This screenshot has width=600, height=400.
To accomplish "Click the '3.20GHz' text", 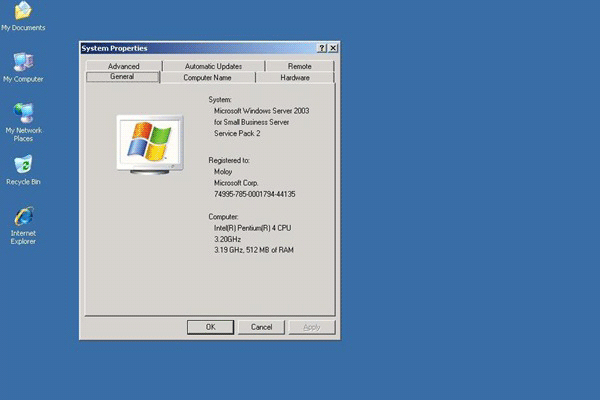I will tap(227, 239).
